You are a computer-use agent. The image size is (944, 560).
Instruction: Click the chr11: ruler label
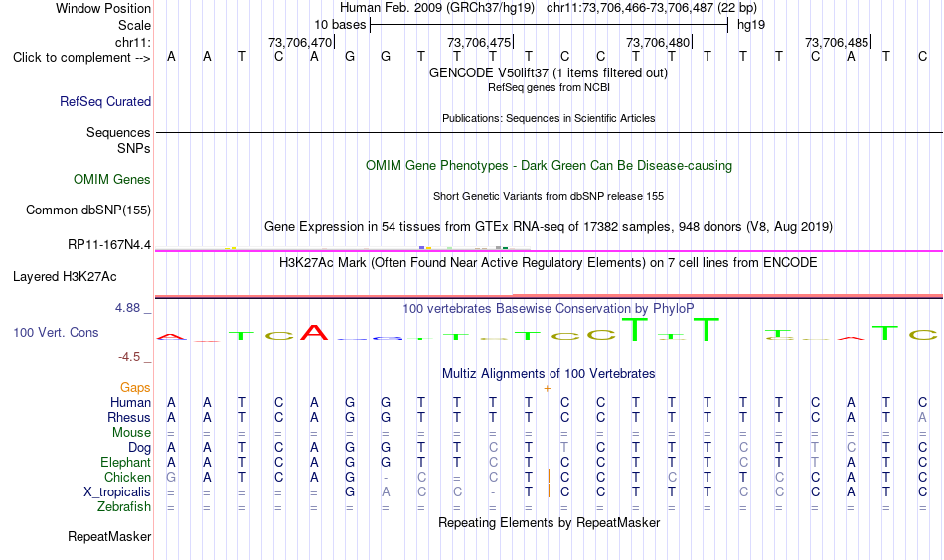(x=133, y=42)
